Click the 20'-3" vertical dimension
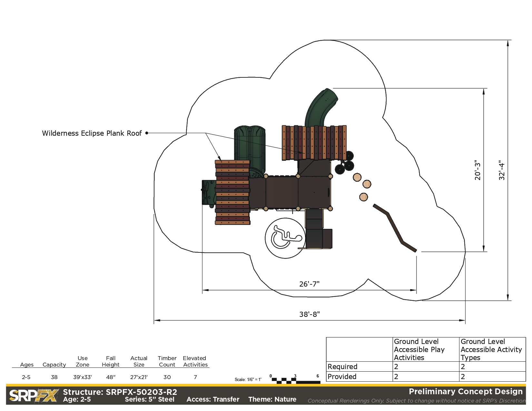Viewport: 532px width, 411px height. click(x=478, y=170)
